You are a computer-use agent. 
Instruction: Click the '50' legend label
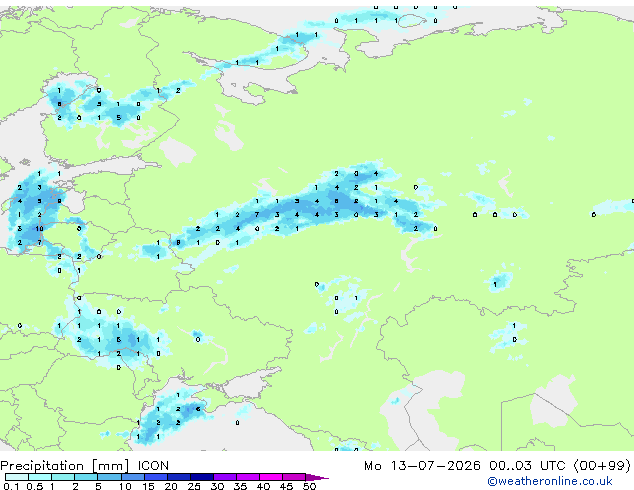(309, 486)
